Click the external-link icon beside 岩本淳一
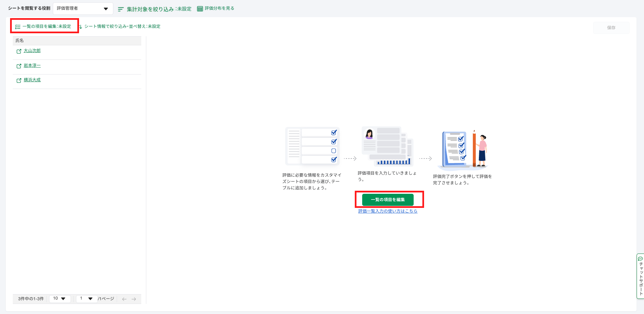 pyautogui.click(x=19, y=66)
